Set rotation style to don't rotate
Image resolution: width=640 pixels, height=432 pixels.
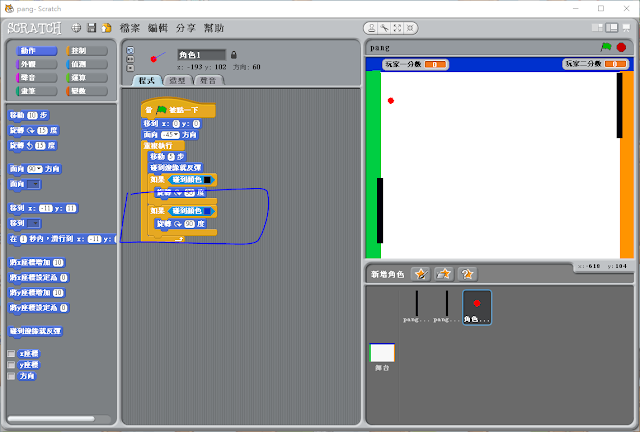pyautogui.click(x=130, y=68)
